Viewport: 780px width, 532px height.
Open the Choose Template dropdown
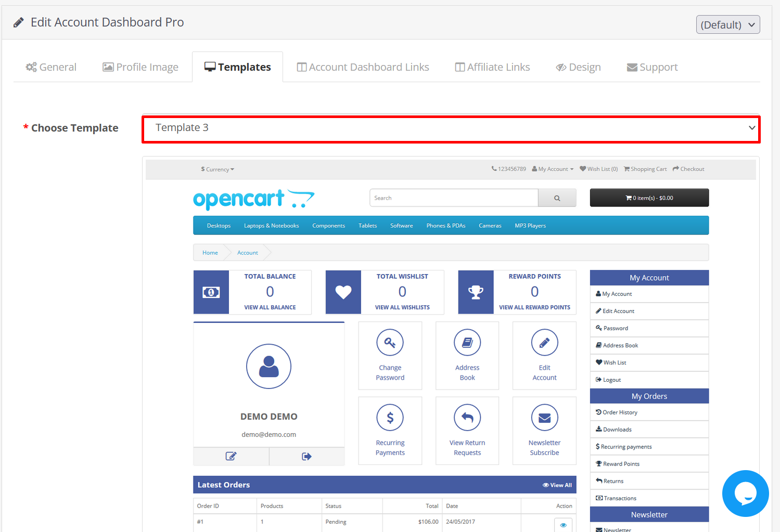451,128
